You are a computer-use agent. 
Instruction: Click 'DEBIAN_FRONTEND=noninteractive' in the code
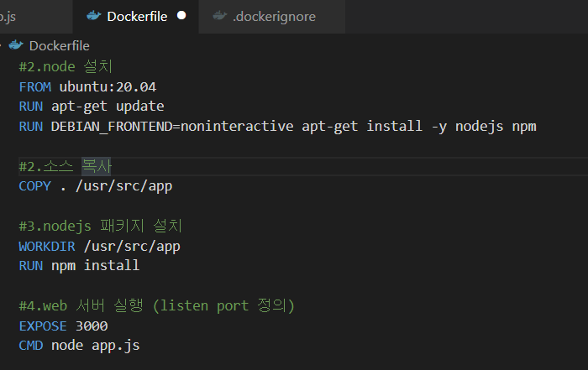click(x=172, y=127)
